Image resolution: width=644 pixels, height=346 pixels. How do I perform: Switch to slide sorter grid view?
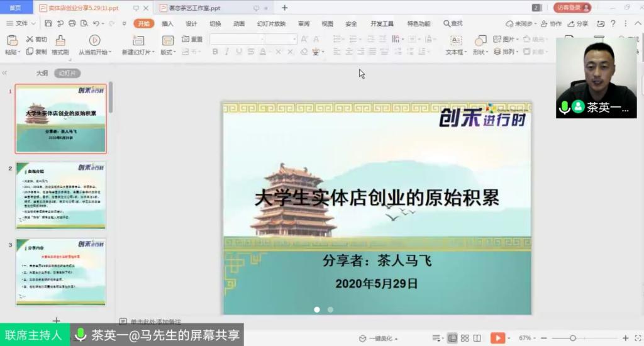pos(465,338)
